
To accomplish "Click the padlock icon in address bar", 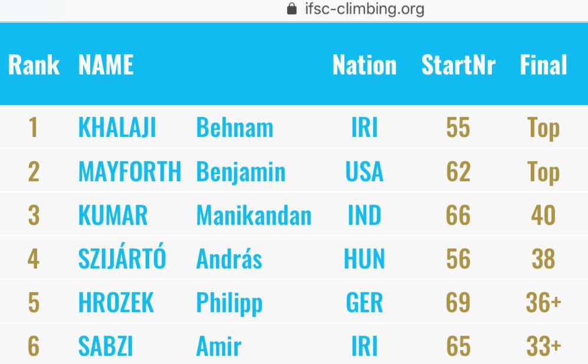I will (x=291, y=9).
